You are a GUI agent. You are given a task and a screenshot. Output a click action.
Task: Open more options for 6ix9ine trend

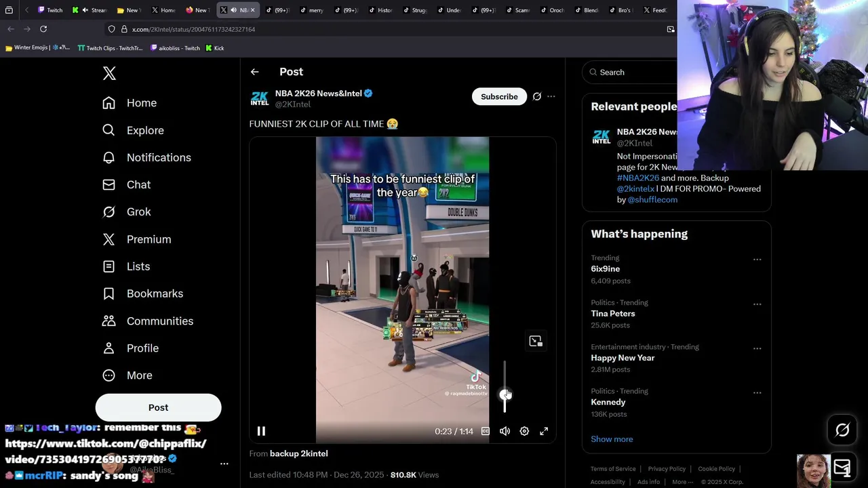point(757,259)
